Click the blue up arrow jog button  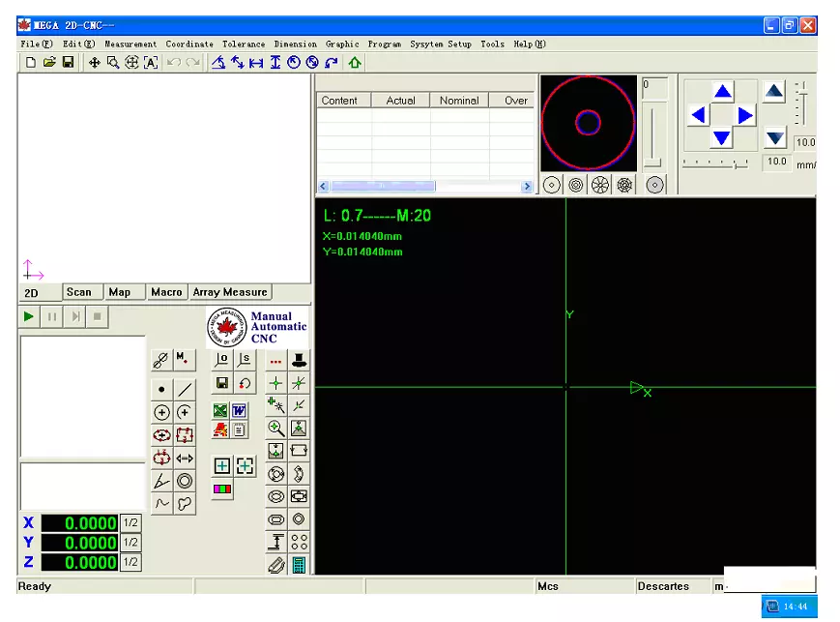[x=723, y=91]
